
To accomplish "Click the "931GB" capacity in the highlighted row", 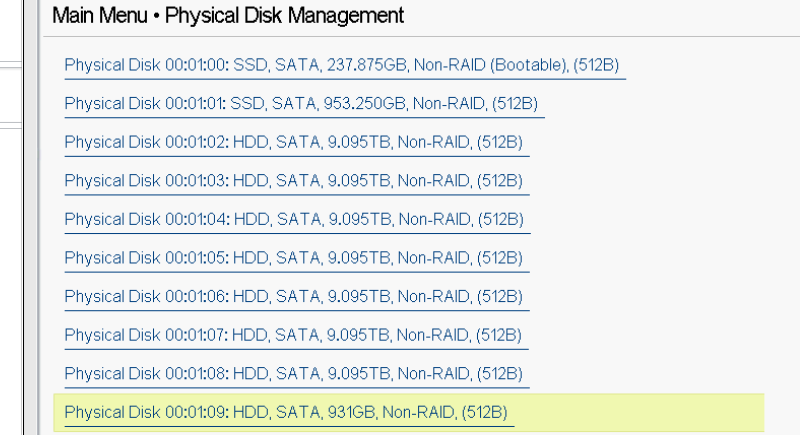I will pyautogui.click(x=349, y=412).
